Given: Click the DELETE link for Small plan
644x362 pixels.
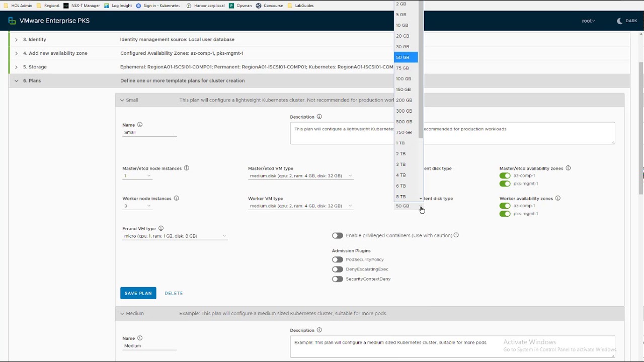Looking at the screenshot, I should 174,293.
